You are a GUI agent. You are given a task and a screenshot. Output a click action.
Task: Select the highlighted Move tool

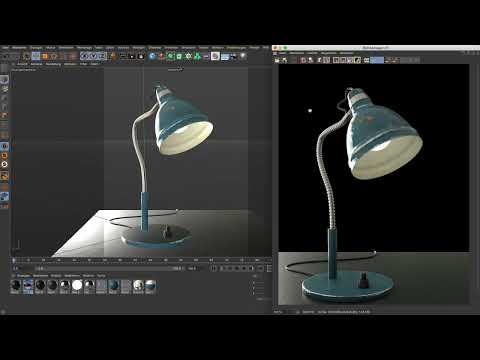36,56
